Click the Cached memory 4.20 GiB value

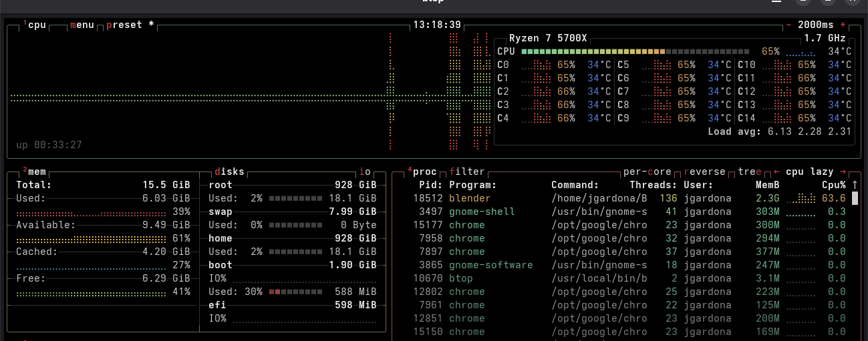166,252
